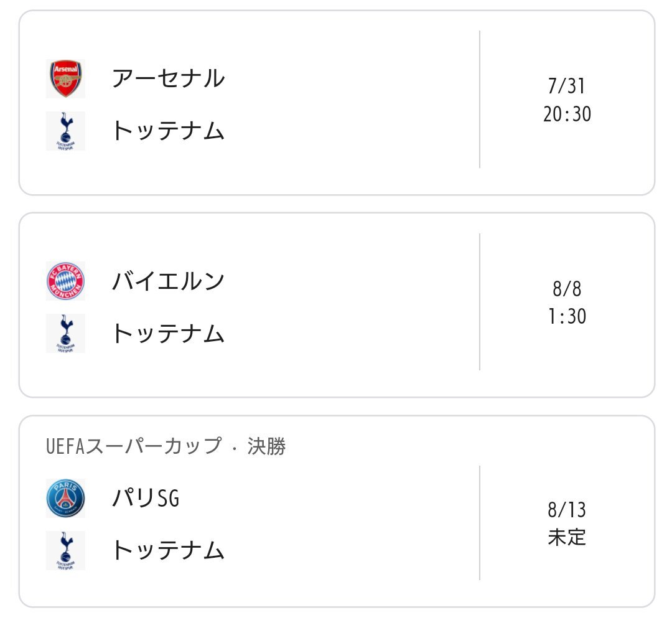Viewport: 672px width, 620px height.
Task: Click the 1:30 kickoff time
Action: point(567,316)
